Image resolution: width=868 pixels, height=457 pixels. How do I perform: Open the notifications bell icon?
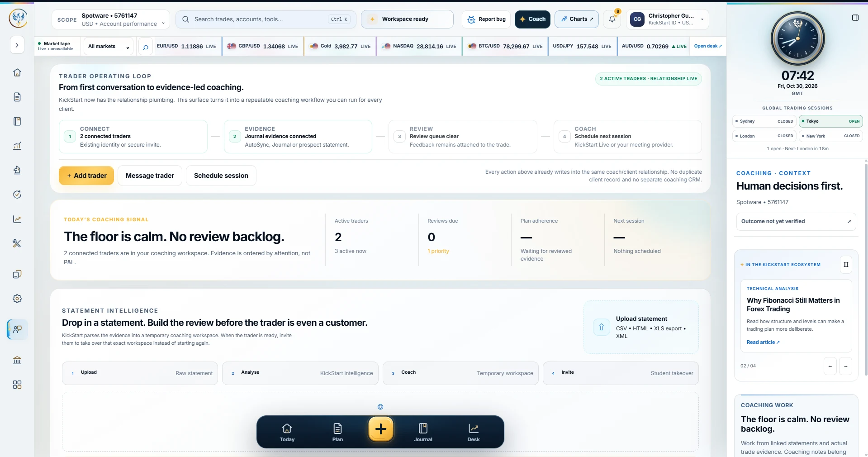[612, 19]
